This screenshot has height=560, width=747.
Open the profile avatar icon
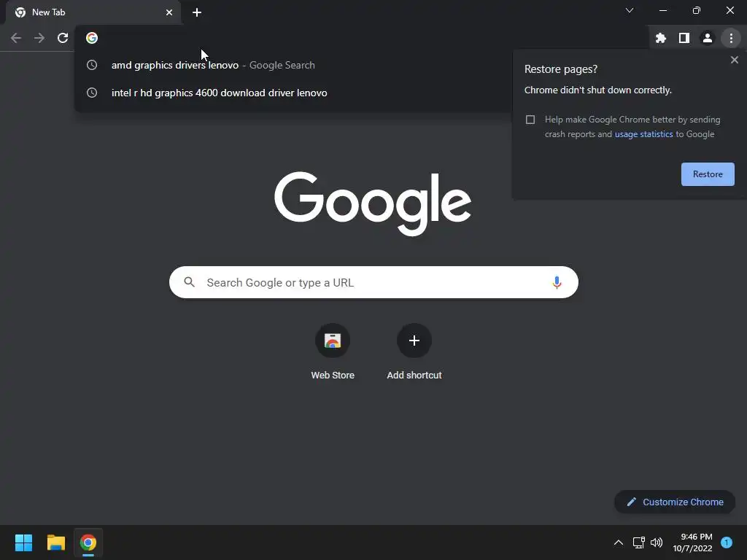point(708,38)
